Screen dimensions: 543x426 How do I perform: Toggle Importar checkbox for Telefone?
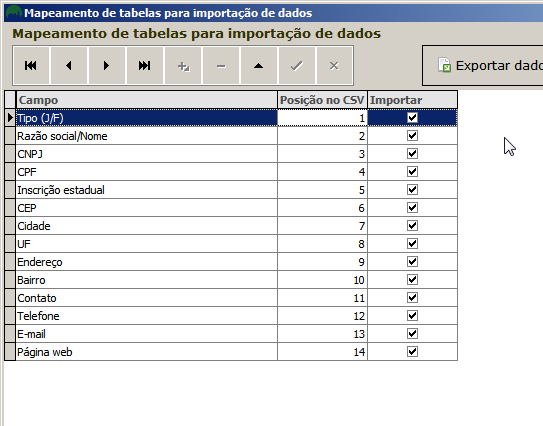(x=412, y=316)
